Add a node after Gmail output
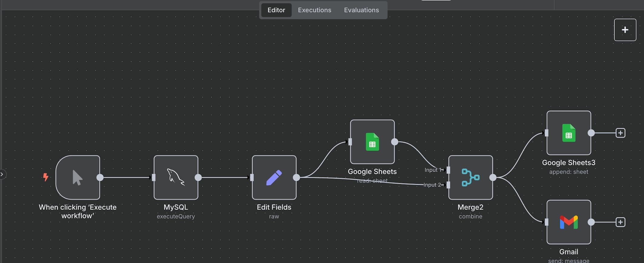This screenshot has height=263, width=644. [620, 222]
